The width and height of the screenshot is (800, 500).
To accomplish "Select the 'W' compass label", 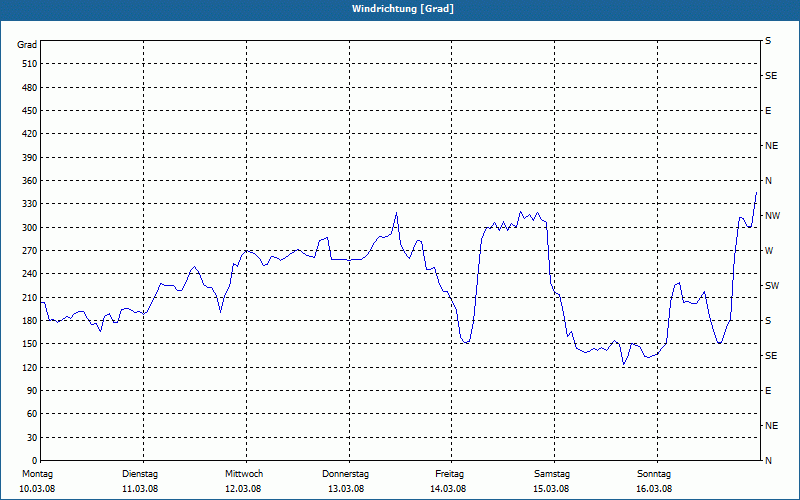I will [769, 251].
